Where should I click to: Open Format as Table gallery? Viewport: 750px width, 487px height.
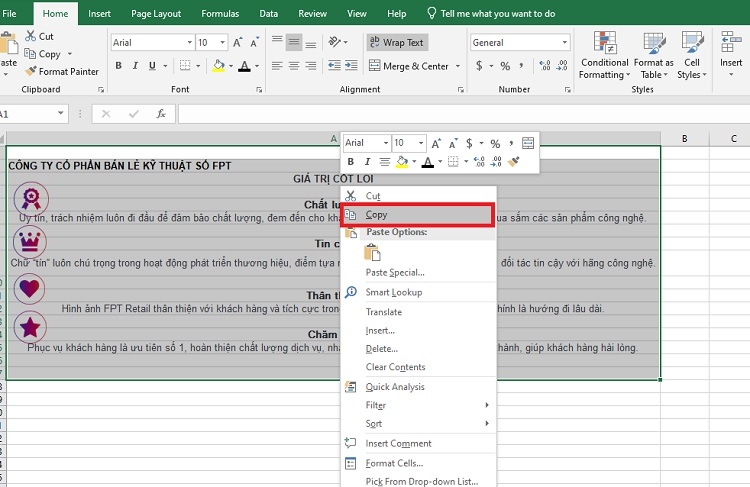tap(653, 55)
